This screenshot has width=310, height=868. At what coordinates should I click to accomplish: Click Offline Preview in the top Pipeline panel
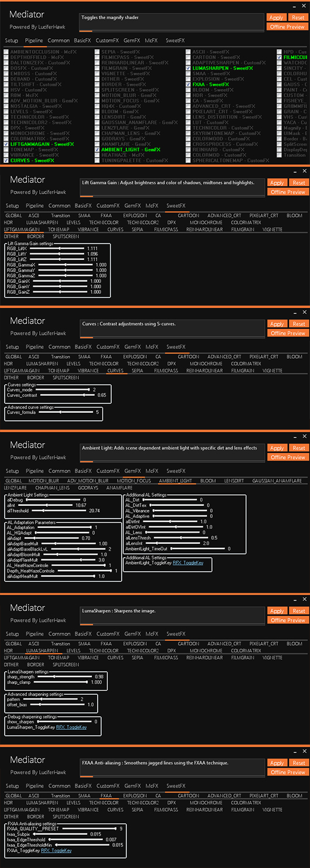tap(287, 27)
